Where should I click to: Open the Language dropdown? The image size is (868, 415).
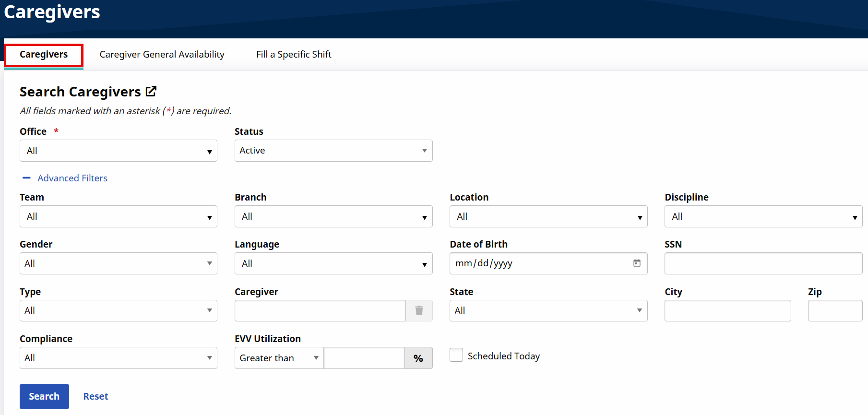point(333,263)
